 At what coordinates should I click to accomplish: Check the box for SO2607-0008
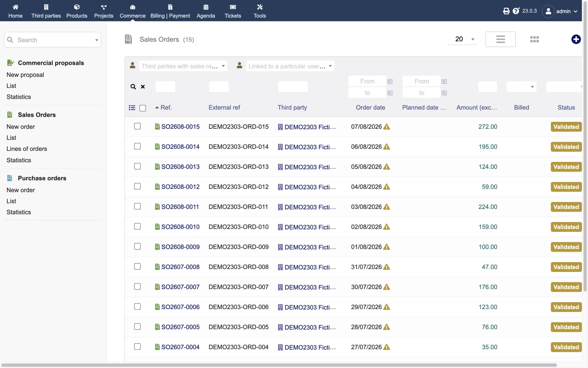pos(137,267)
